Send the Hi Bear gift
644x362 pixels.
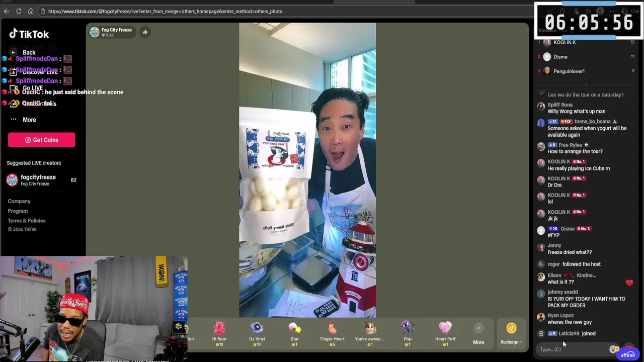219,333
